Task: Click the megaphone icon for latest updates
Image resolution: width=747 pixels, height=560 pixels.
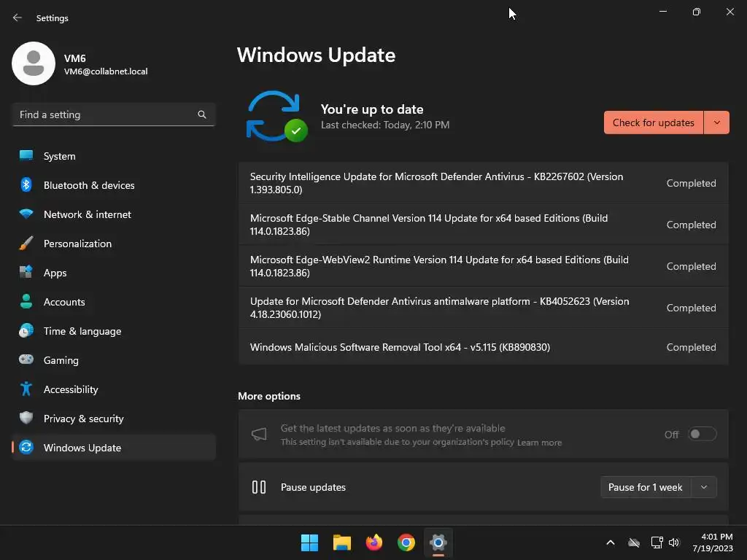Action: pyautogui.click(x=259, y=434)
